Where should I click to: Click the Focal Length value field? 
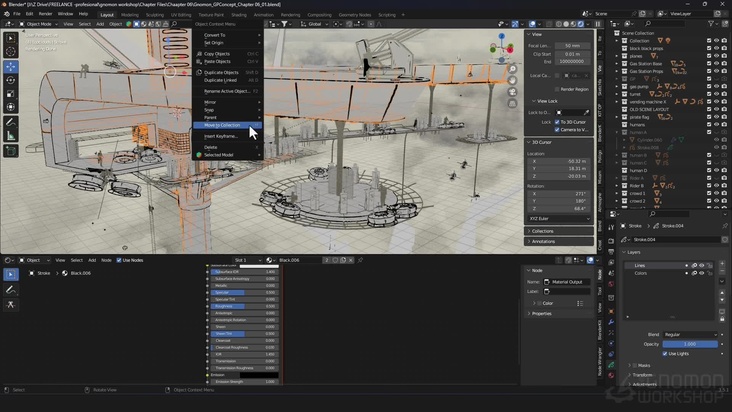point(571,45)
